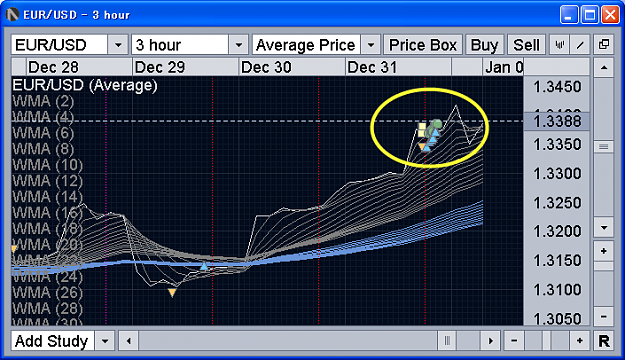Click the 3 hour interval combo box field
This screenshot has height=360, width=625.
[x=180, y=45]
